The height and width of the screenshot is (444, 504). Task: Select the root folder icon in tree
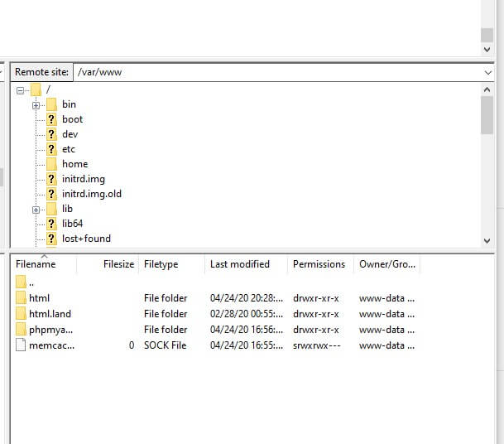click(36, 89)
